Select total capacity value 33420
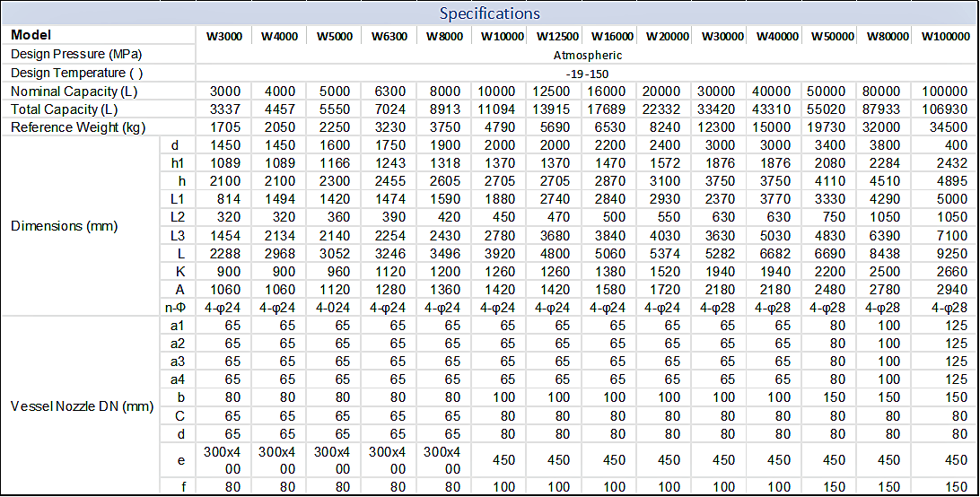 point(716,109)
